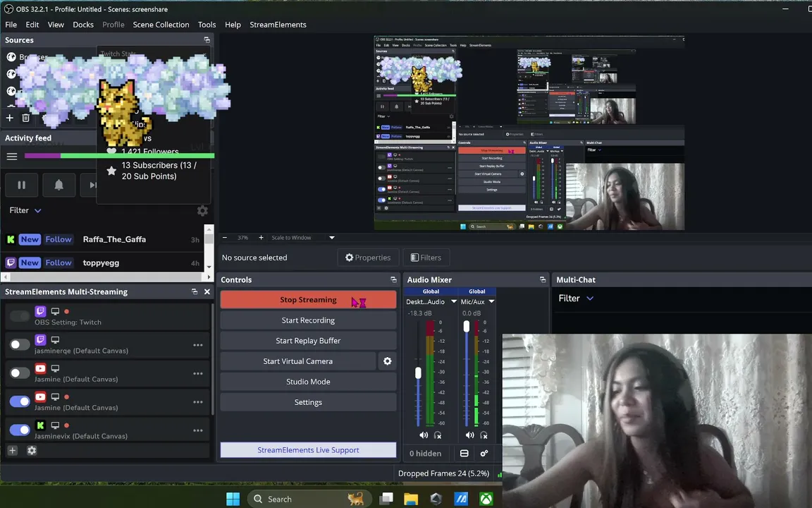812x508 pixels.
Task: Open the Edit menu
Action: click(32, 25)
